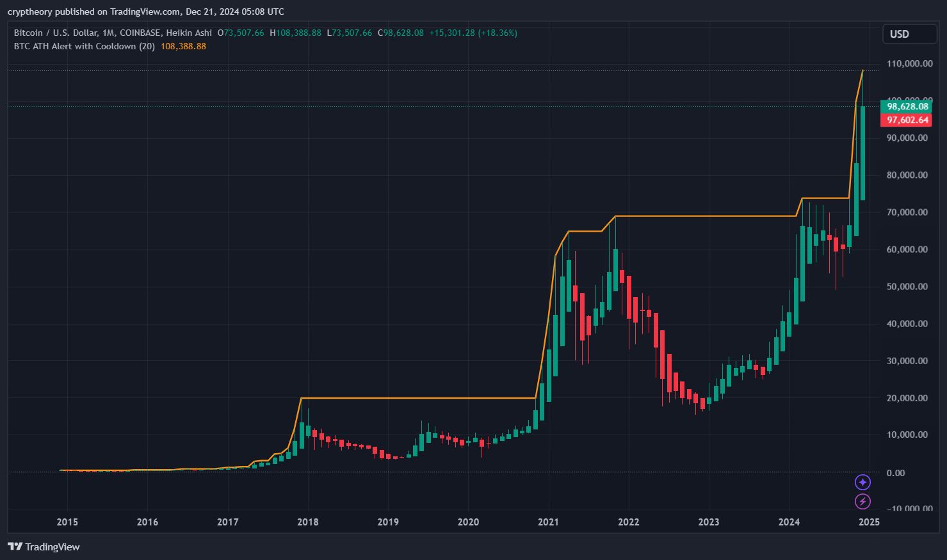Click the 2016 year label

[x=147, y=522]
